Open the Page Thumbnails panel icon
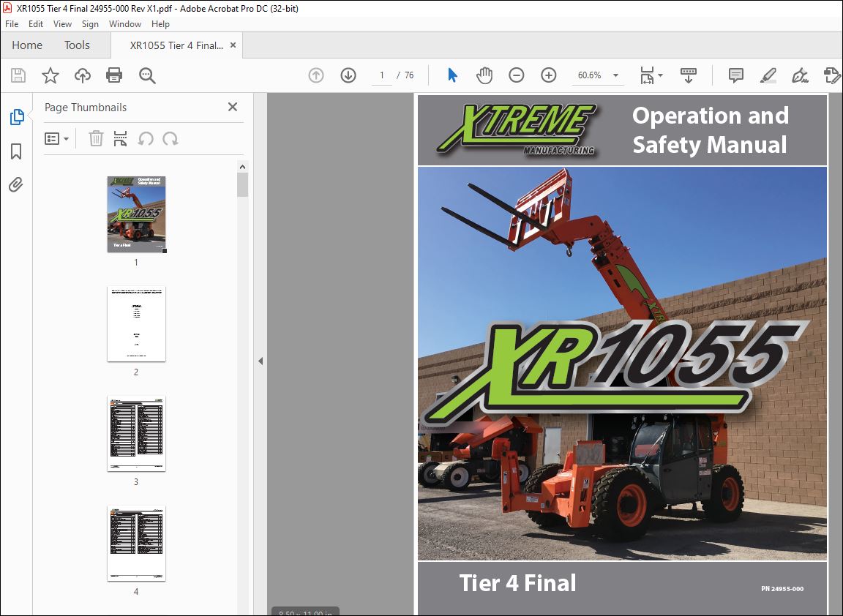This screenshot has width=843, height=616. tap(17, 116)
